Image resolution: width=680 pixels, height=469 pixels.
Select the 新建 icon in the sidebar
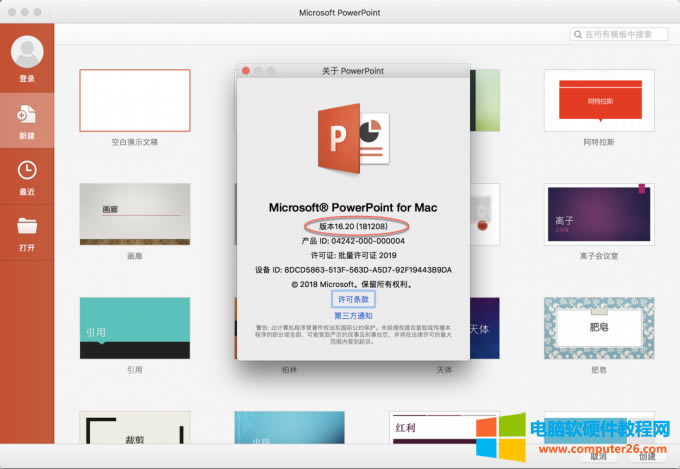27,116
